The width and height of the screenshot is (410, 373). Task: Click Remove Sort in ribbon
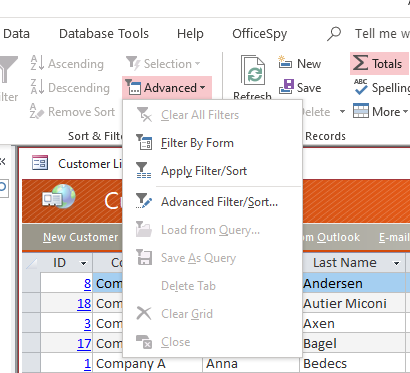pyautogui.click(x=72, y=112)
